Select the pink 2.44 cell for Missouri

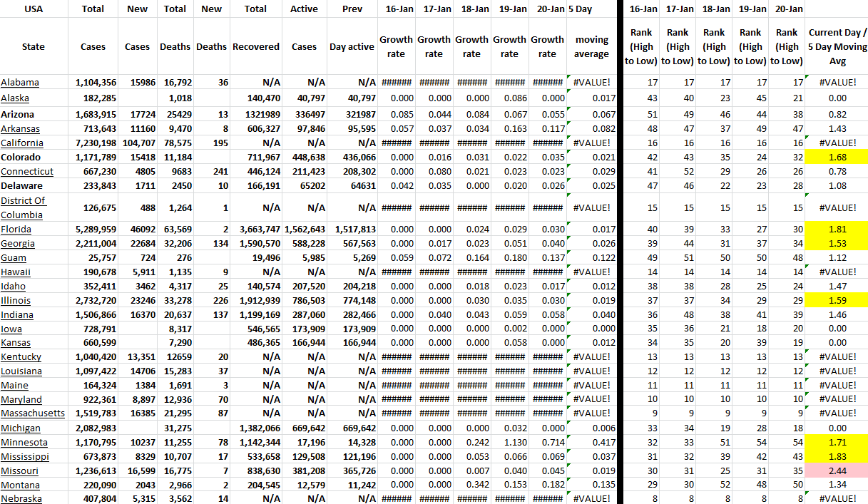point(837,471)
